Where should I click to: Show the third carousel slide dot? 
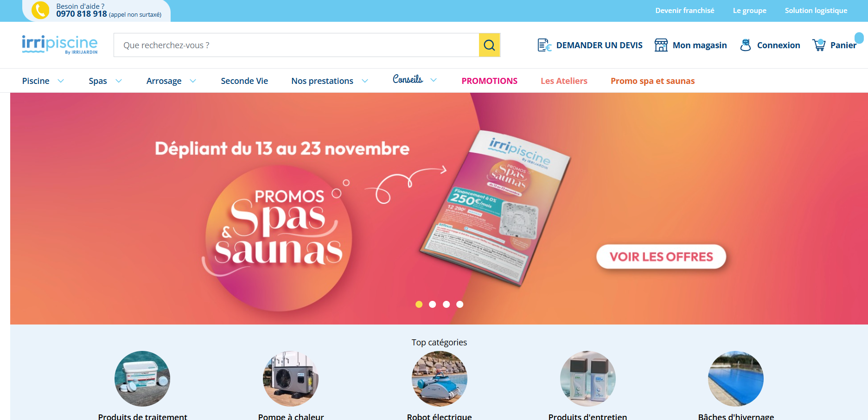click(x=446, y=304)
